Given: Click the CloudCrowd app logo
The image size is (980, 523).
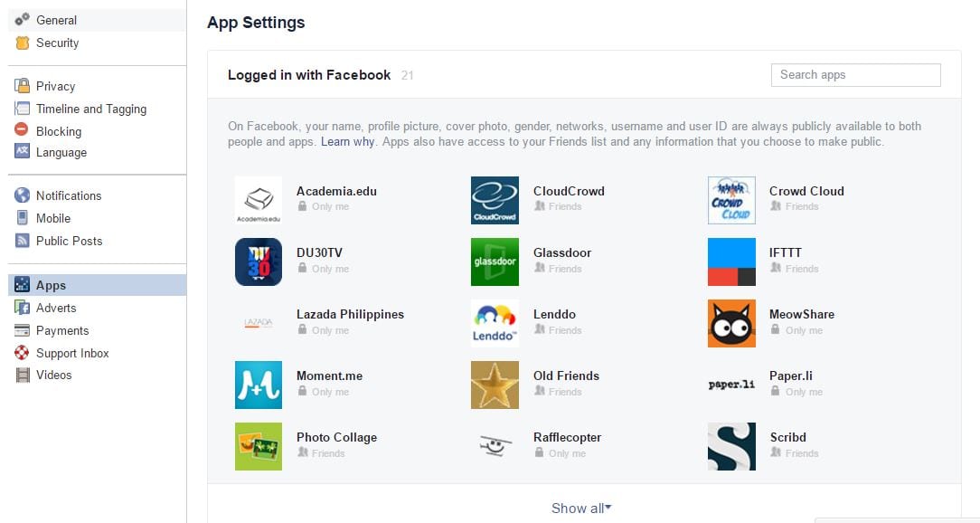Looking at the screenshot, I should (495, 200).
